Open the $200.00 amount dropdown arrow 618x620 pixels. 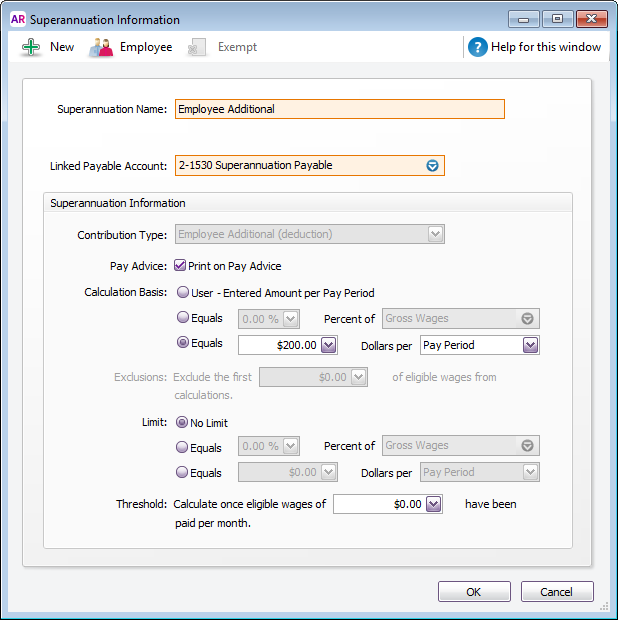(330, 345)
